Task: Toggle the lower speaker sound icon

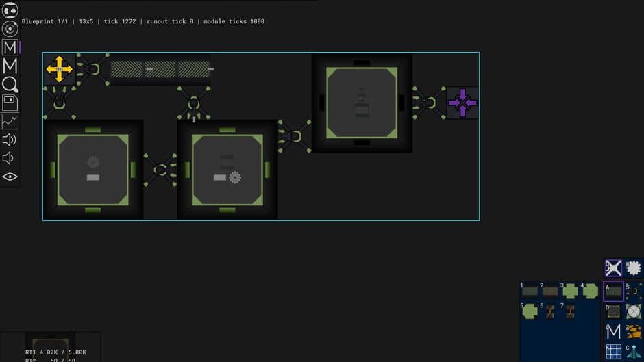Action: click(x=8, y=158)
